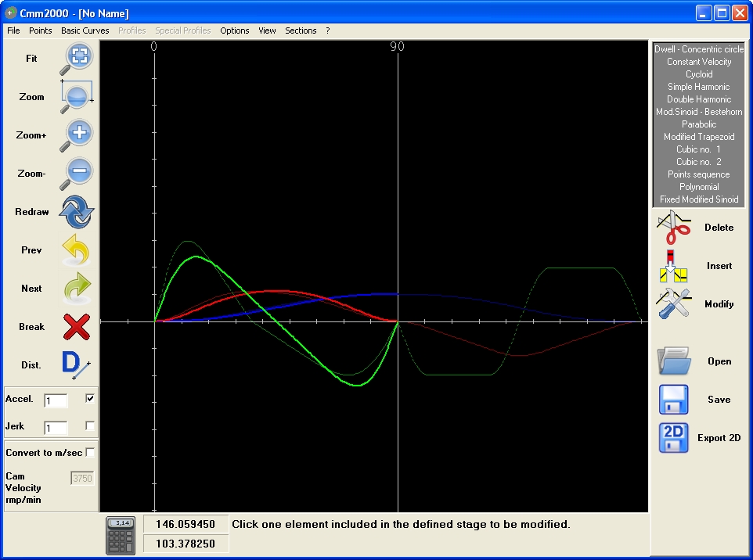Click the Break red X icon

[77, 327]
